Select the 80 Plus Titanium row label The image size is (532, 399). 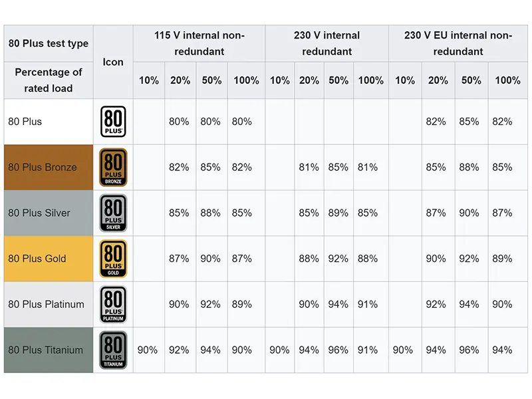pyautogui.click(x=46, y=350)
